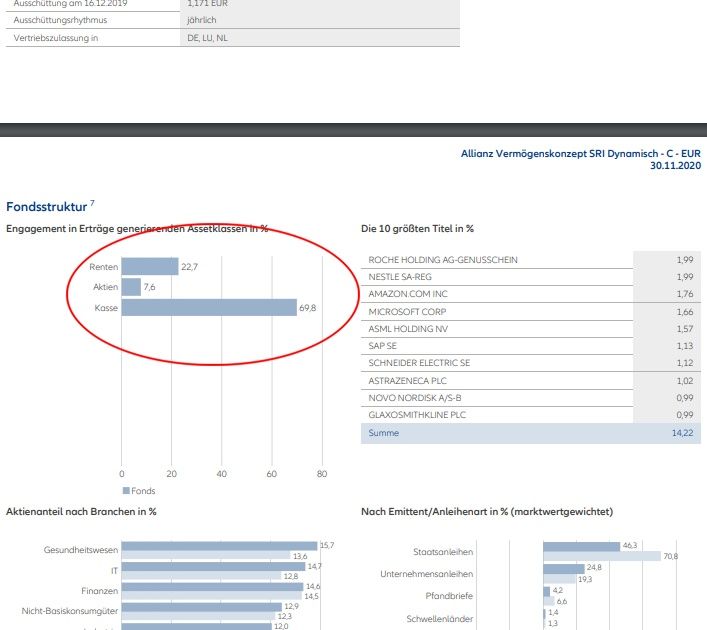The height and width of the screenshot is (630, 707).
Task: Click the Fonds legend color square
Action: 126,490
